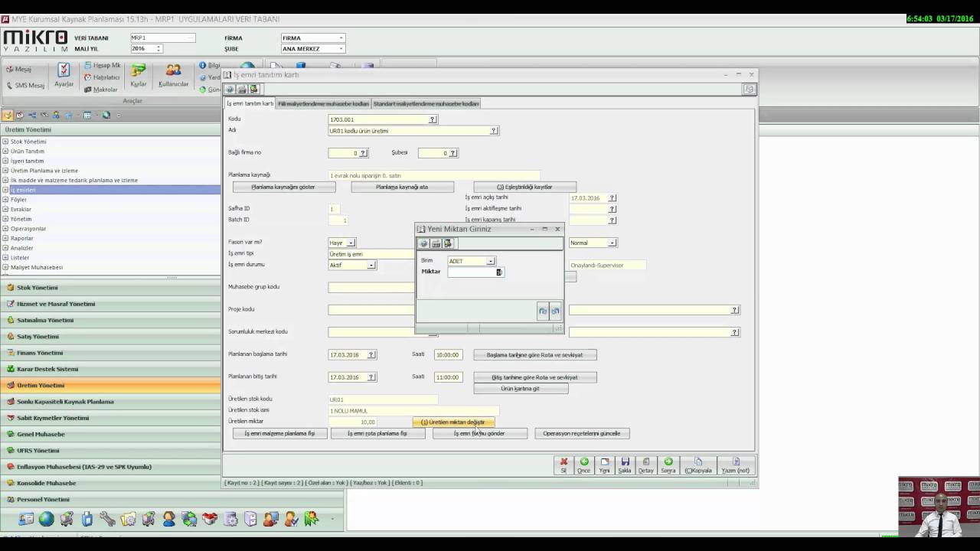Click Sil delete record icon
This screenshot has height=551, width=980.
[x=563, y=465]
